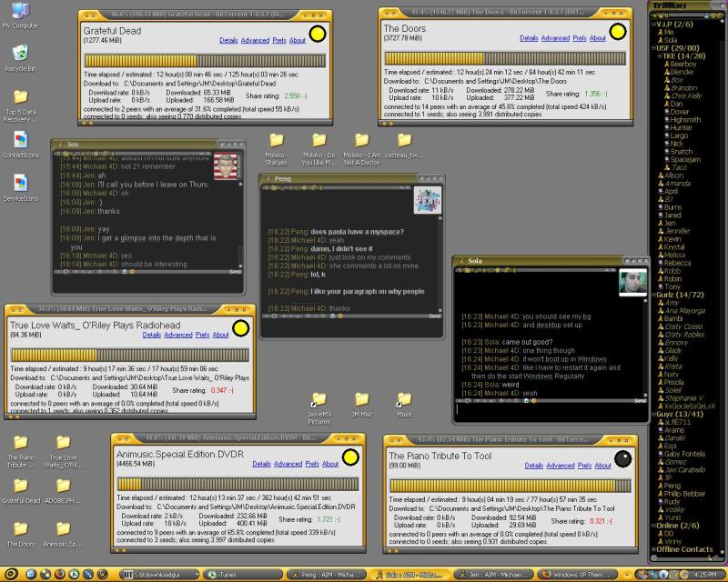
Task: Click Jen chat avatar picture
Action: 226,166
